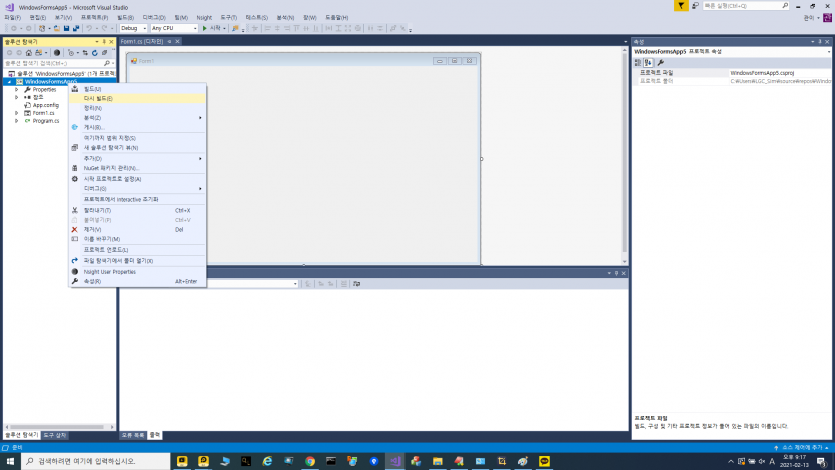Viewport: 835px width, 470px height.
Task: Click the 소스 제어에 추가 status bar button
Action: point(802,448)
